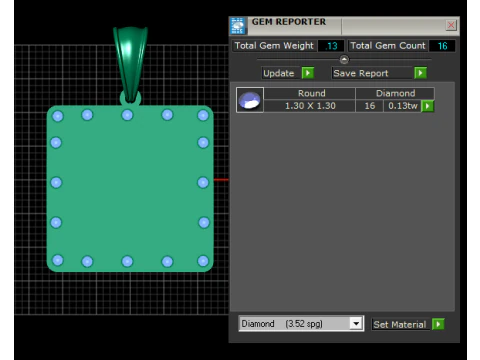Click the green arrow next to Update
The width and height of the screenshot is (480, 360).
pos(308,73)
